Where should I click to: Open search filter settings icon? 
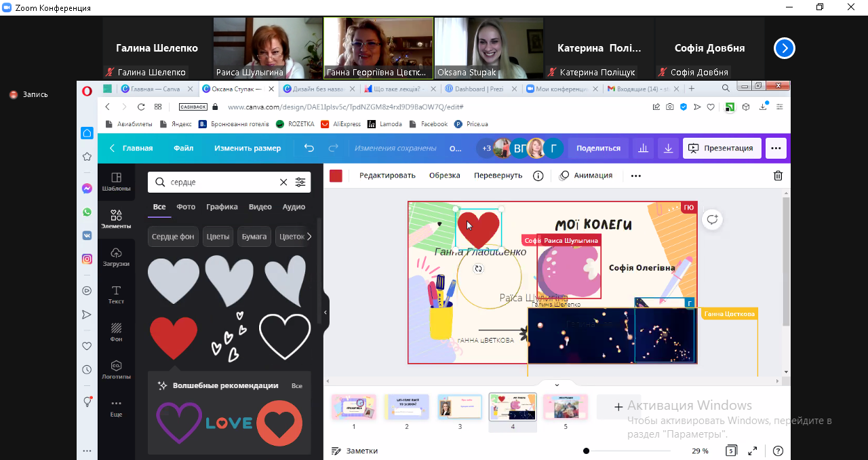coord(300,183)
